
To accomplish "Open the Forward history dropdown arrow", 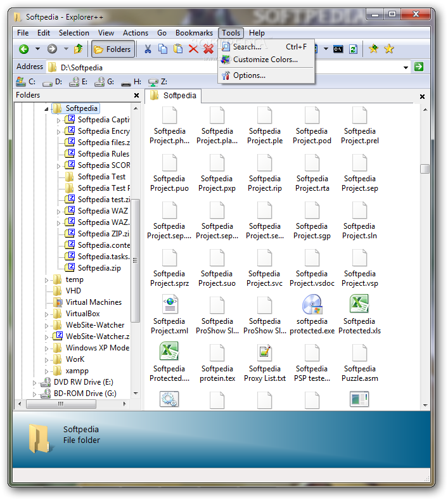I will click(66, 49).
